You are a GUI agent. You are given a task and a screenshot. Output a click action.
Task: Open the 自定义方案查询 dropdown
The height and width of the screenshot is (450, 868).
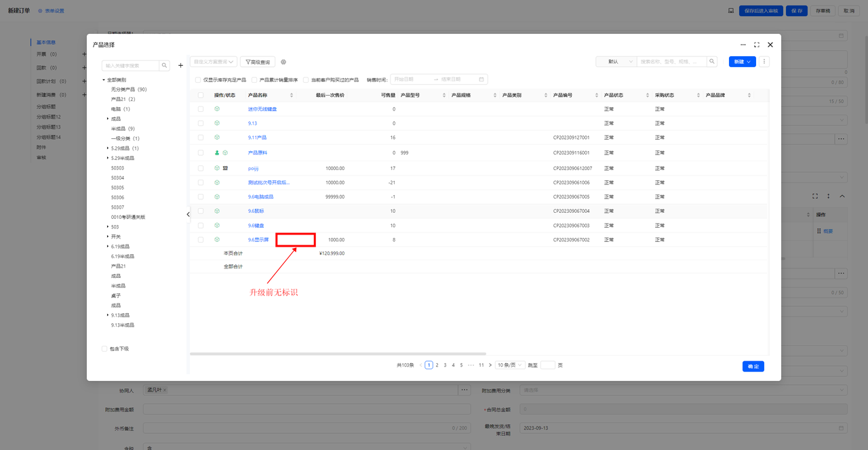pyautogui.click(x=214, y=62)
